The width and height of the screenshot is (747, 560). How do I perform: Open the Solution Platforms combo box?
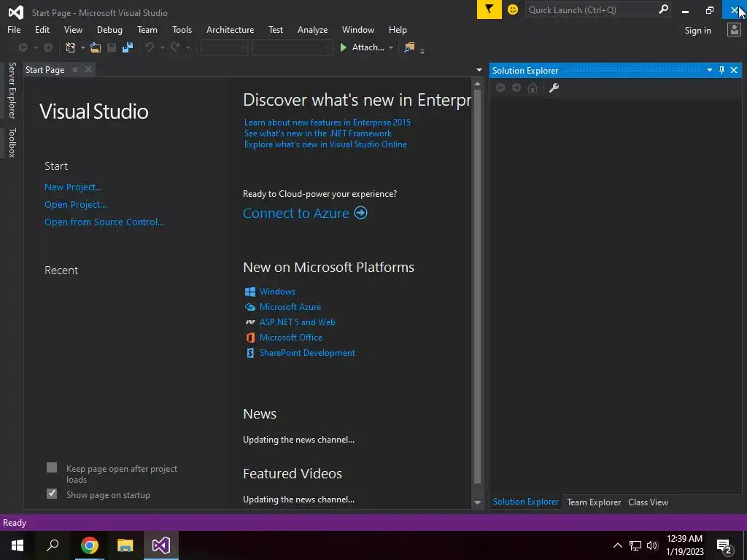292,47
